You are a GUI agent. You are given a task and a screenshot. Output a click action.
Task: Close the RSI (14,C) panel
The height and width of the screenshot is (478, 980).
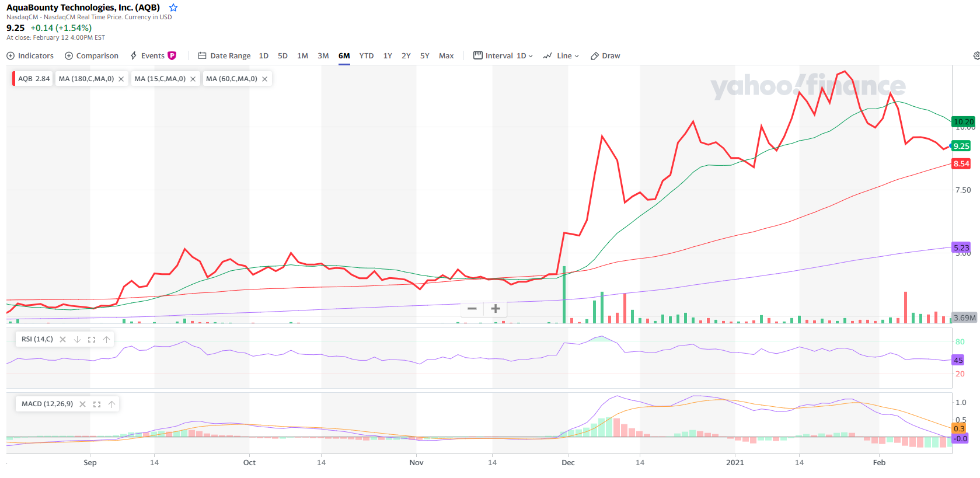click(63, 339)
